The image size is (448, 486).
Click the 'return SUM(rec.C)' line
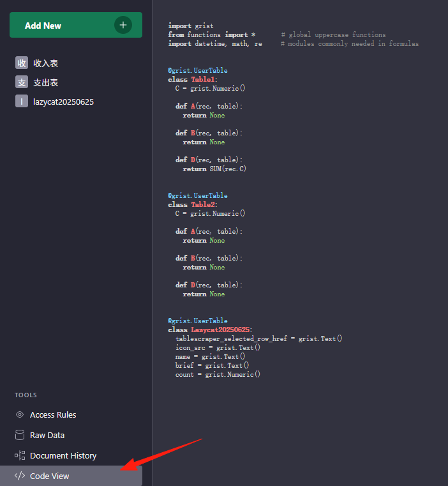pos(214,169)
